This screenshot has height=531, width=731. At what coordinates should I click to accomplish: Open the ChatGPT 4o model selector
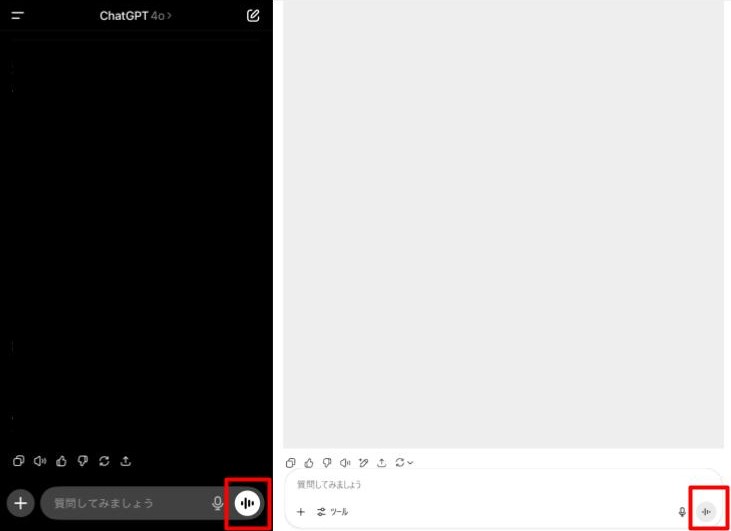(x=136, y=16)
